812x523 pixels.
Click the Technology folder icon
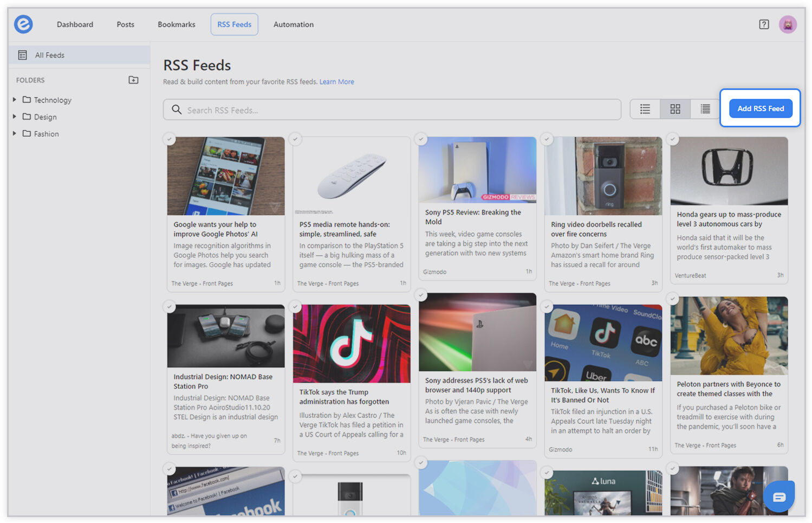point(27,100)
